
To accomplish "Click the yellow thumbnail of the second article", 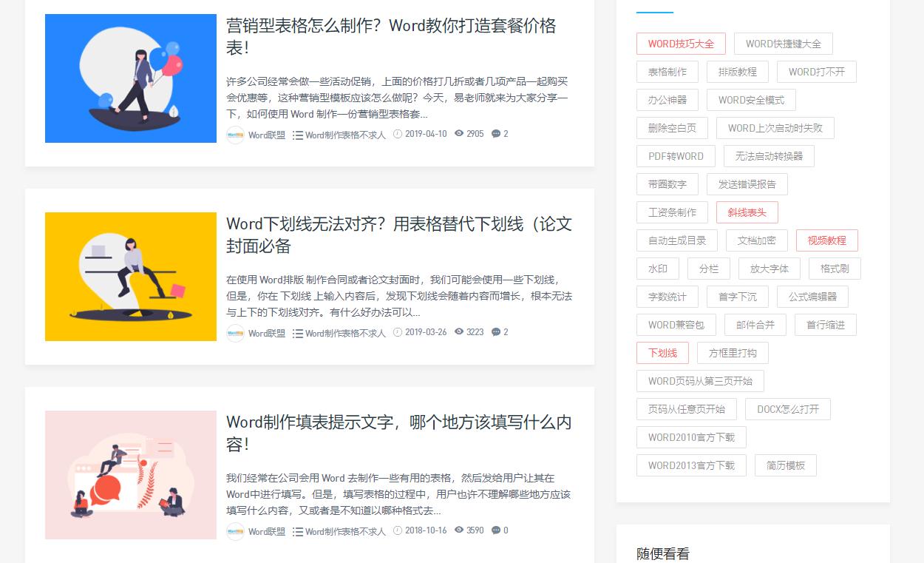I will pos(130,276).
